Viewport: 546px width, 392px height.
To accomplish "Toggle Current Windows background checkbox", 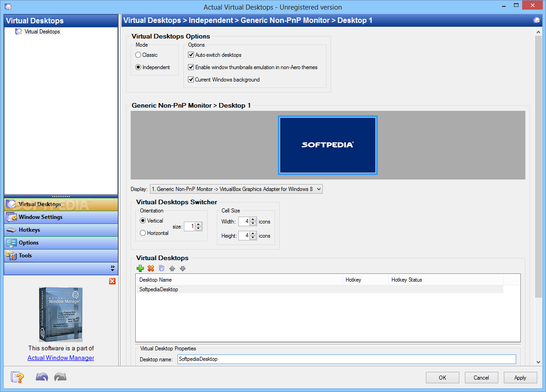I will [191, 79].
